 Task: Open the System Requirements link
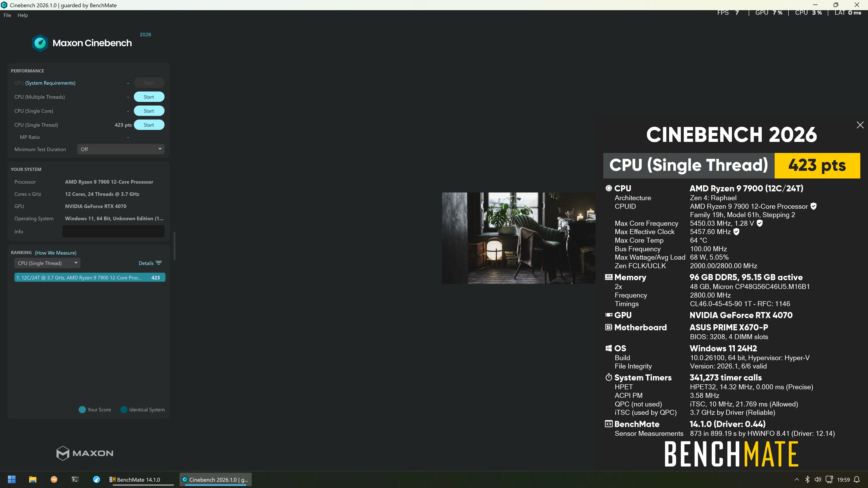tap(50, 83)
